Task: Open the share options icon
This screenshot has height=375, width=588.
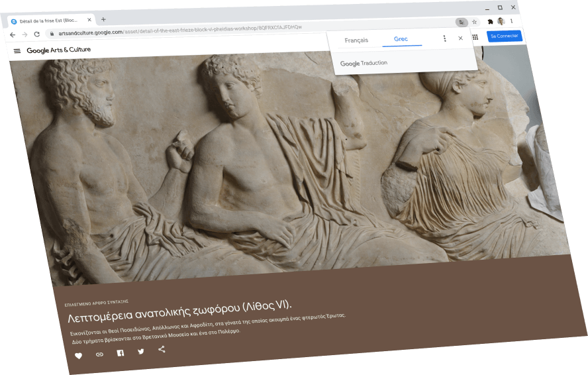Action: (x=162, y=349)
